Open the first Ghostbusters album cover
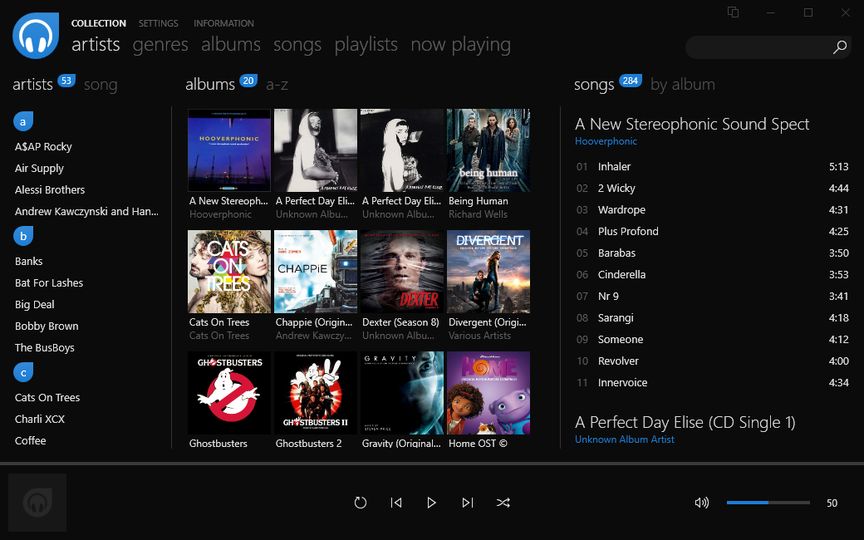 (229, 393)
